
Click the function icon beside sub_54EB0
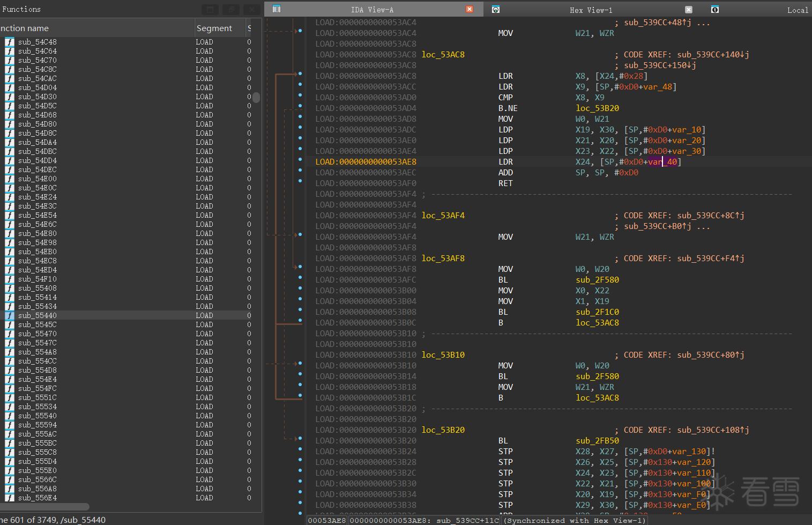[x=10, y=252]
